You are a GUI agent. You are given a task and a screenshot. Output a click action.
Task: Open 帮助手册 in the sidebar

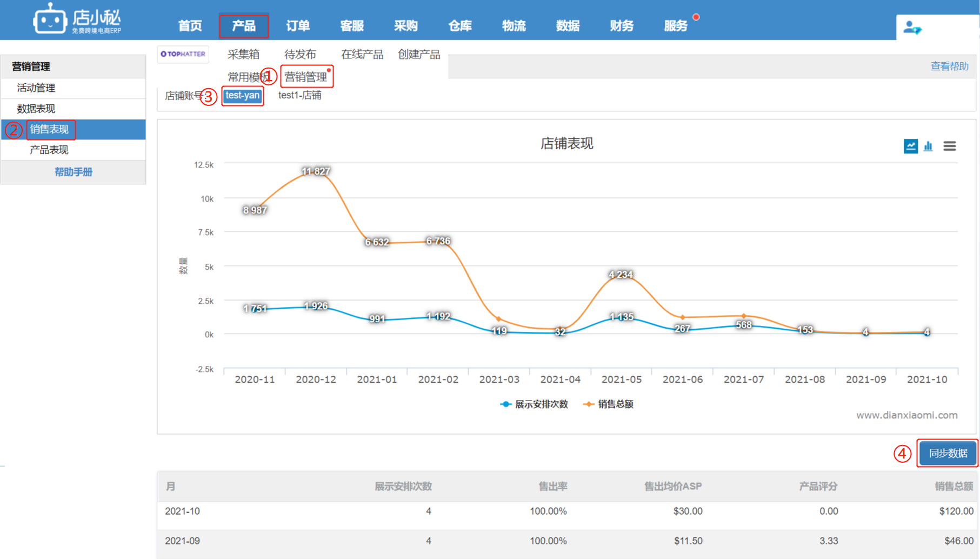click(x=74, y=172)
